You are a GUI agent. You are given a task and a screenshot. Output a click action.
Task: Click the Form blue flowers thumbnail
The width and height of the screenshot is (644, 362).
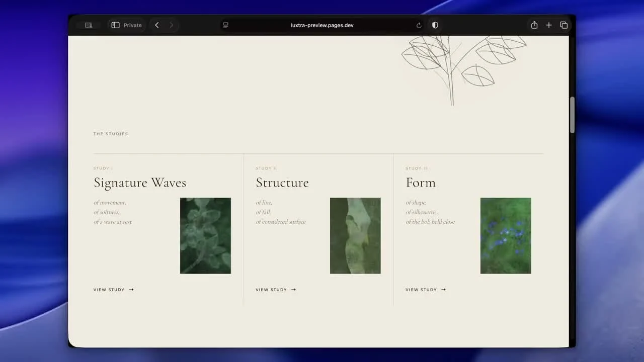pos(506,236)
